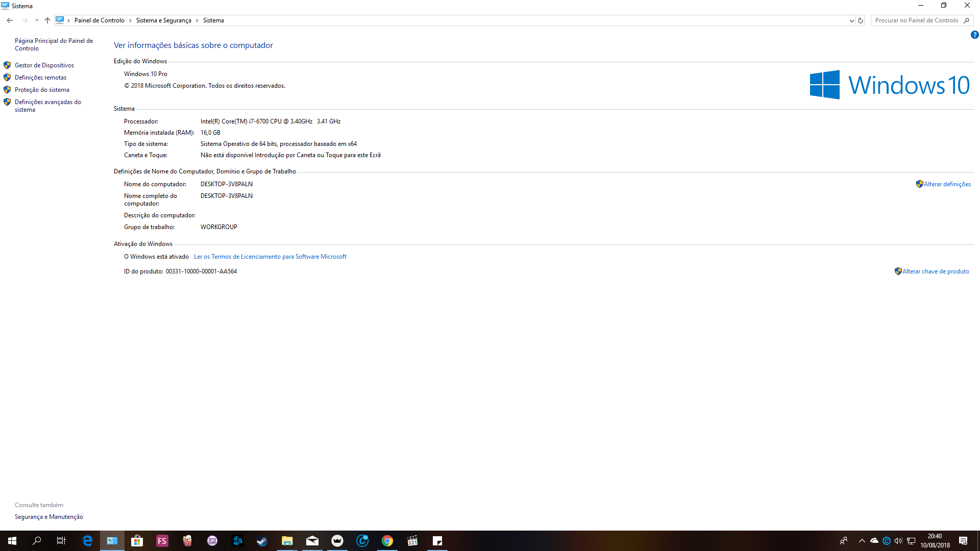
Task: Open crown icon app on taskbar
Action: click(337, 541)
